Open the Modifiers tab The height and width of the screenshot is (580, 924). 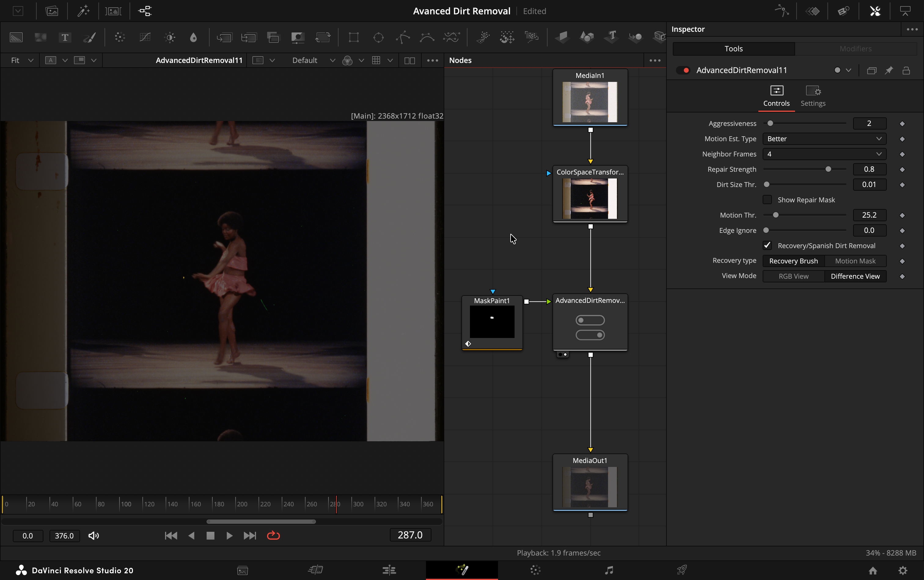tap(855, 49)
